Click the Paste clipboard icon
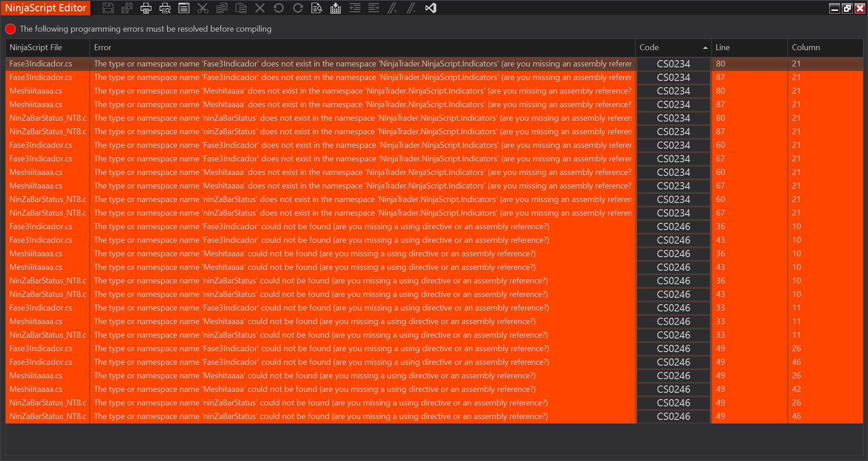This screenshot has height=461, width=868. (x=241, y=8)
